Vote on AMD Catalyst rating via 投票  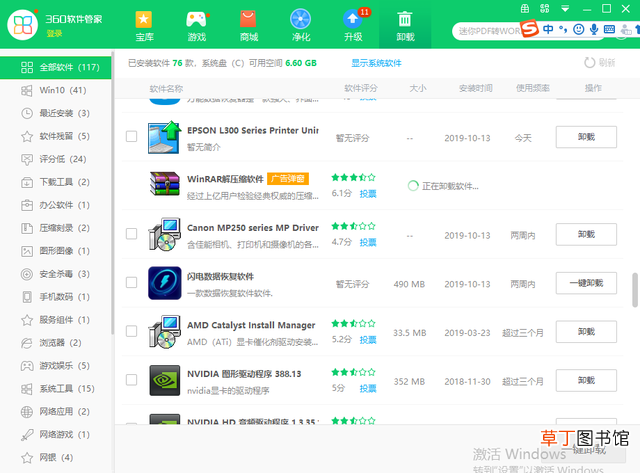(368, 340)
